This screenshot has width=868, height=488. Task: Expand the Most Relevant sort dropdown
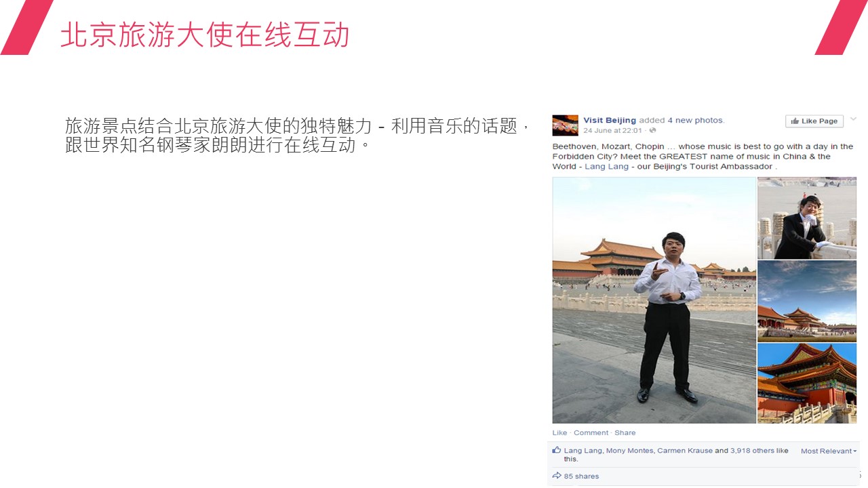pos(829,451)
